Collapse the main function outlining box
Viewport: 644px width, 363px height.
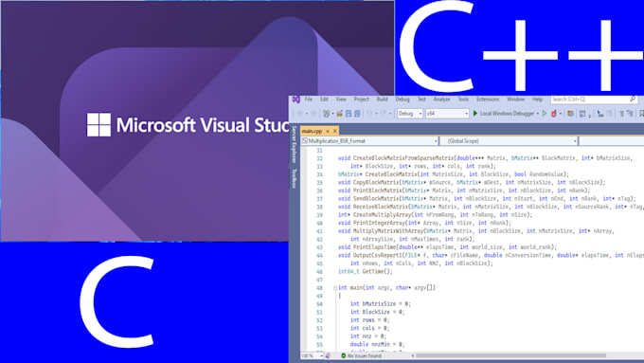[335, 288]
